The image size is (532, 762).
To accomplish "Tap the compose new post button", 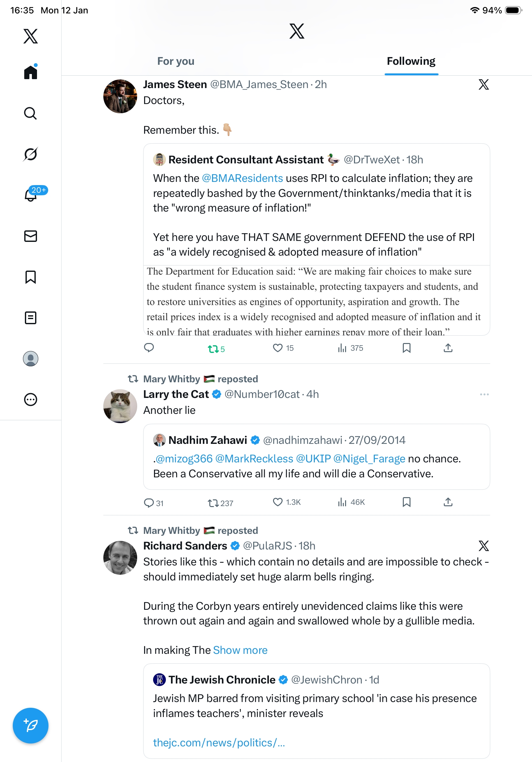I will [x=30, y=726].
